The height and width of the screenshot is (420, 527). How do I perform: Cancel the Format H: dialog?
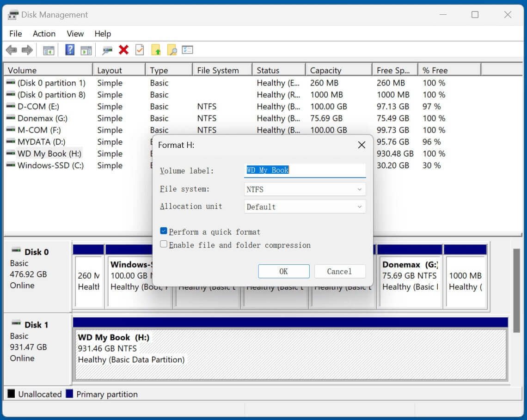coord(340,271)
